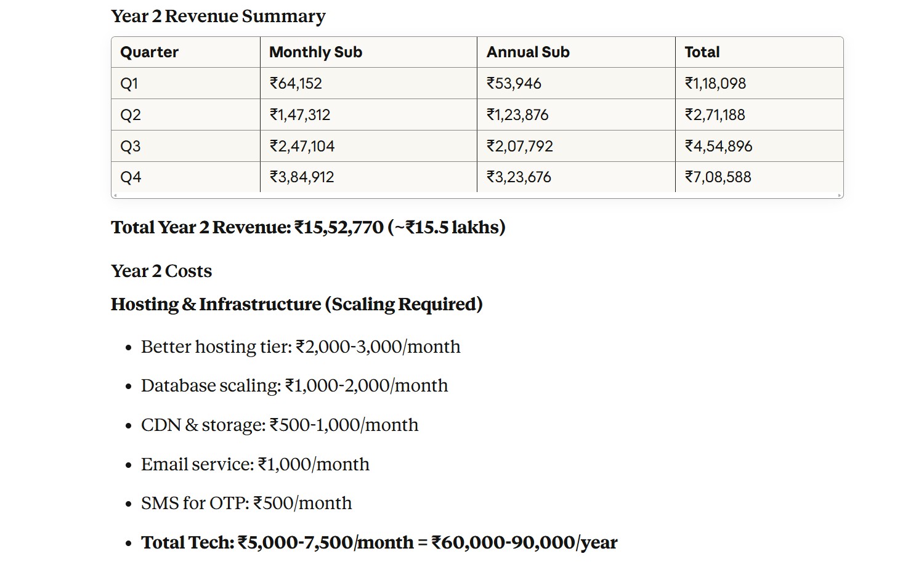Click the Q2 annual sub value ₹1,23,876
Viewport: 924px width, 575px height.
pos(517,115)
